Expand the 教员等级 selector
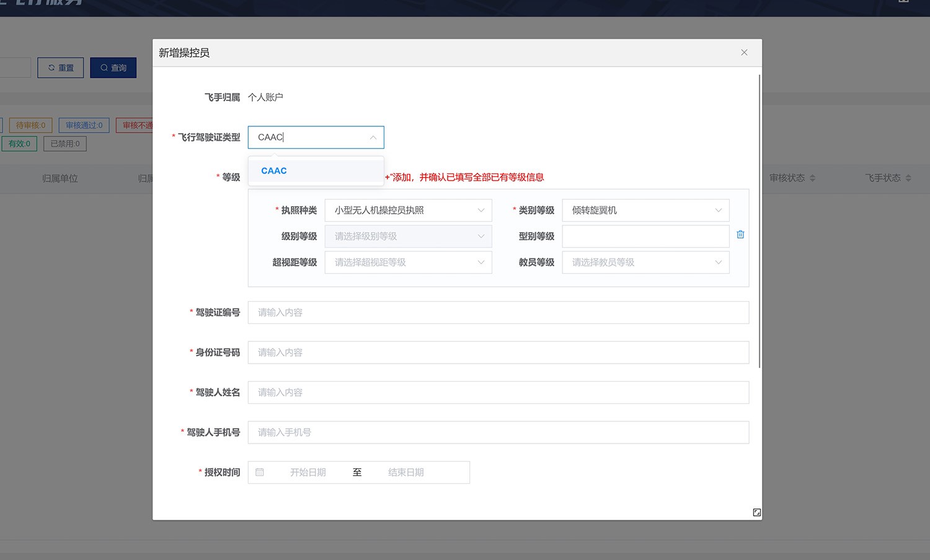 coord(645,263)
